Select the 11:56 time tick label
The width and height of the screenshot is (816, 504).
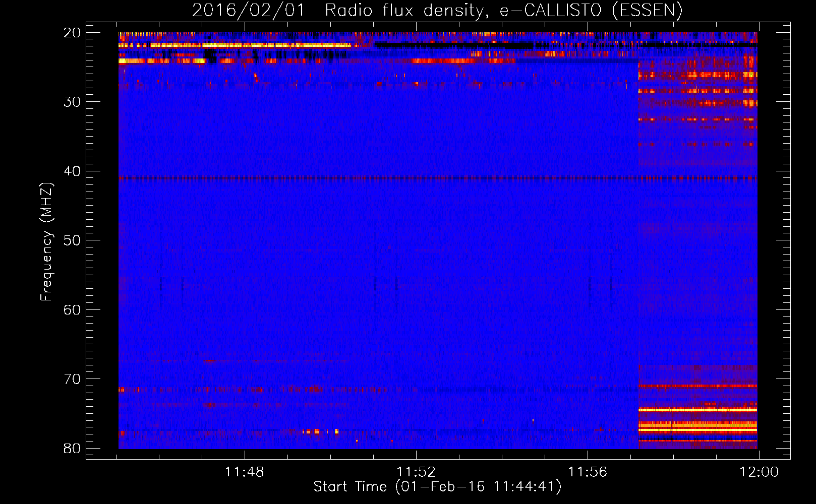[588, 472]
